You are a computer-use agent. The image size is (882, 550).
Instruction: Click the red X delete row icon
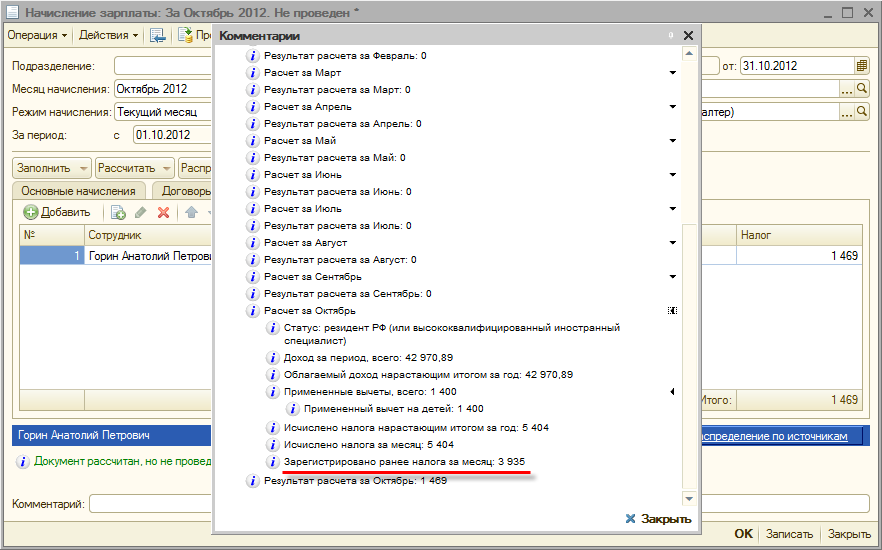point(164,213)
